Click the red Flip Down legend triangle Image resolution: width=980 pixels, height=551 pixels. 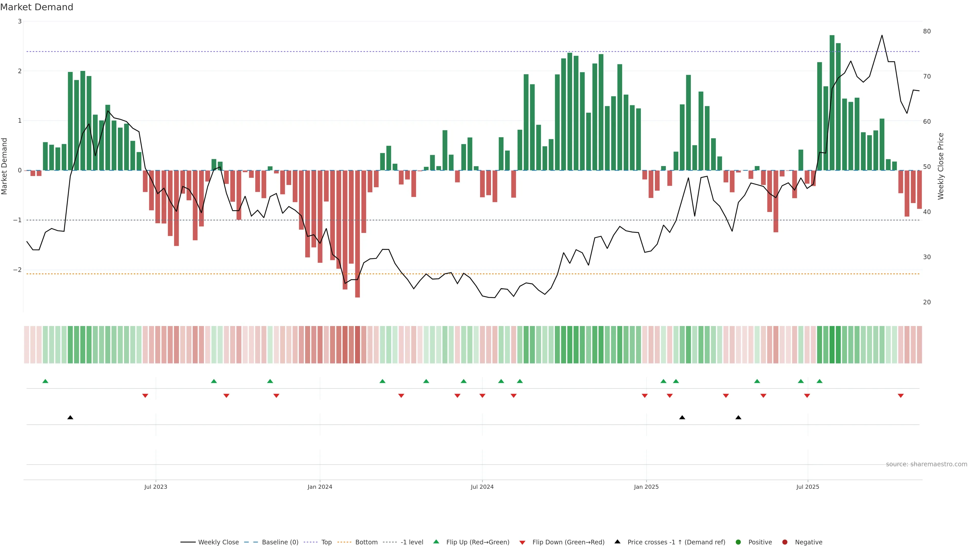522,542
